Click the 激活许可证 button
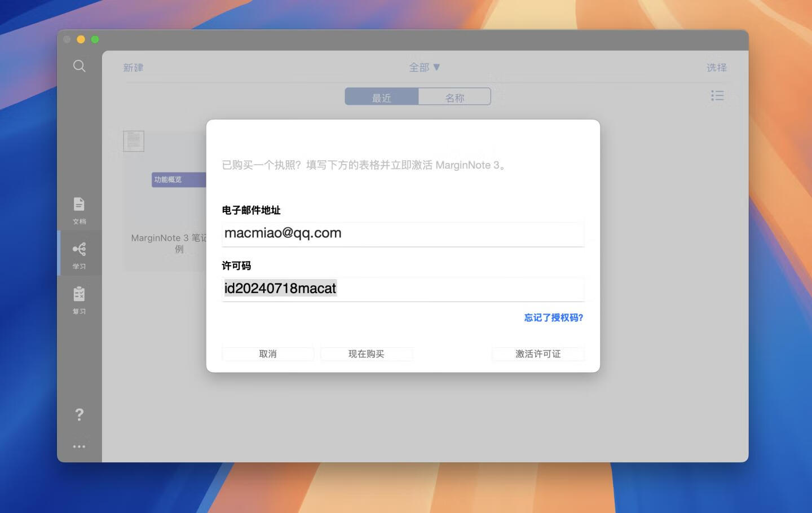The height and width of the screenshot is (513, 812). (538, 353)
